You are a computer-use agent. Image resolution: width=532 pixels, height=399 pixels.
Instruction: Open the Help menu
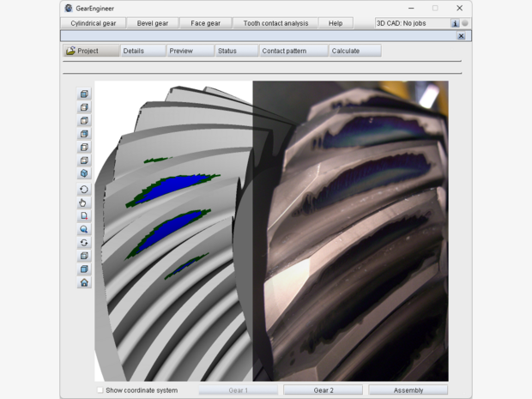pos(335,23)
